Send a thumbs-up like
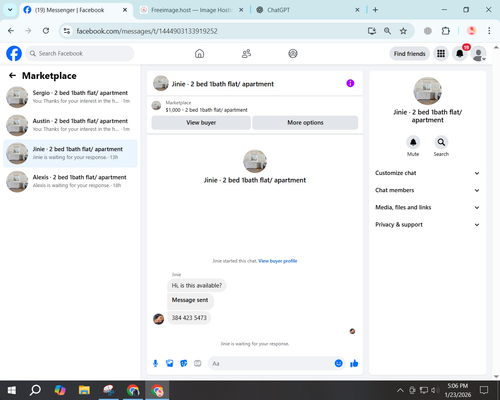This screenshot has height=400, width=500. pos(354,363)
